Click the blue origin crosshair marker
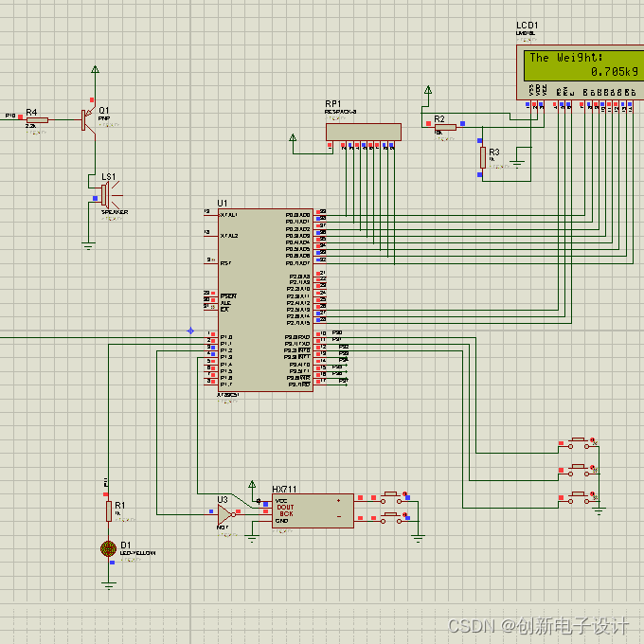The image size is (644, 644). (x=190, y=331)
